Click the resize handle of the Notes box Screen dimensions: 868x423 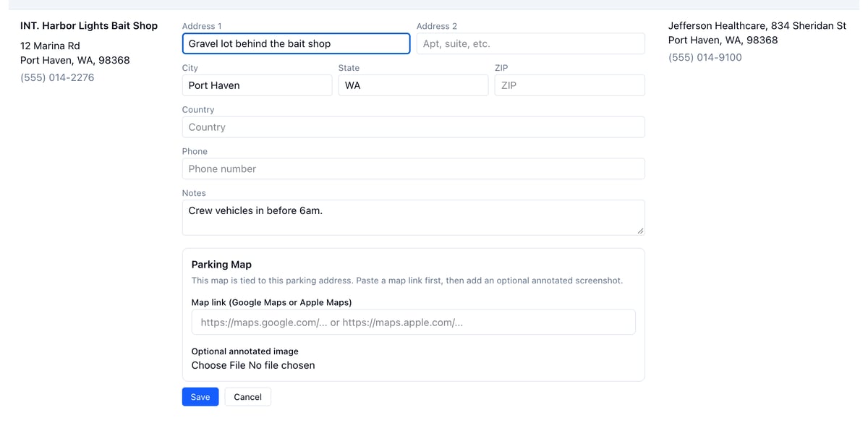click(x=640, y=231)
